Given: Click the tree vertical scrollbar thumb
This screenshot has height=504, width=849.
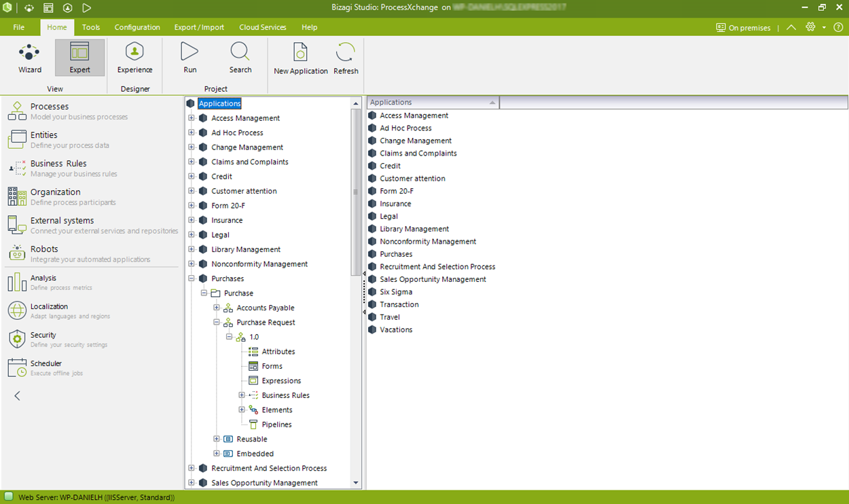Looking at the screenshot, I should 356,192.
